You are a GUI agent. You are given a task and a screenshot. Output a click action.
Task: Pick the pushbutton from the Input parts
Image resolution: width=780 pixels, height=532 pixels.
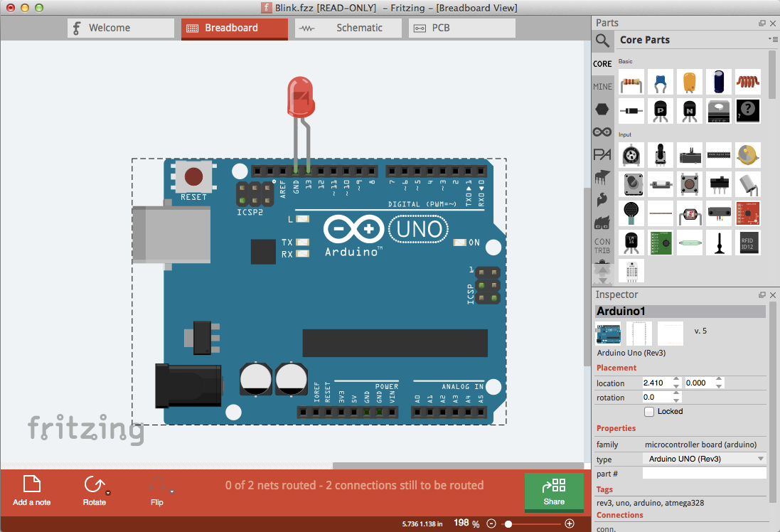point(689,184)
